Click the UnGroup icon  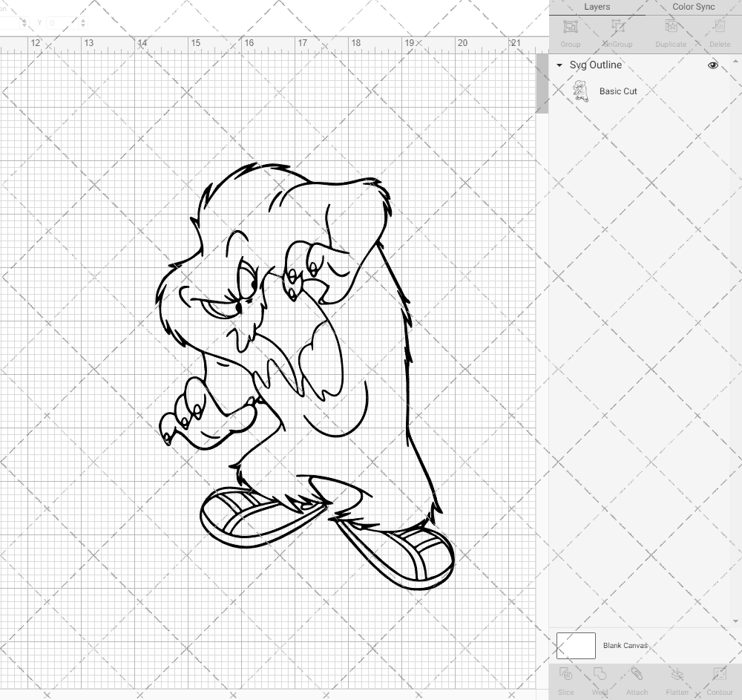pyautogui.click(x=617, y=27)
